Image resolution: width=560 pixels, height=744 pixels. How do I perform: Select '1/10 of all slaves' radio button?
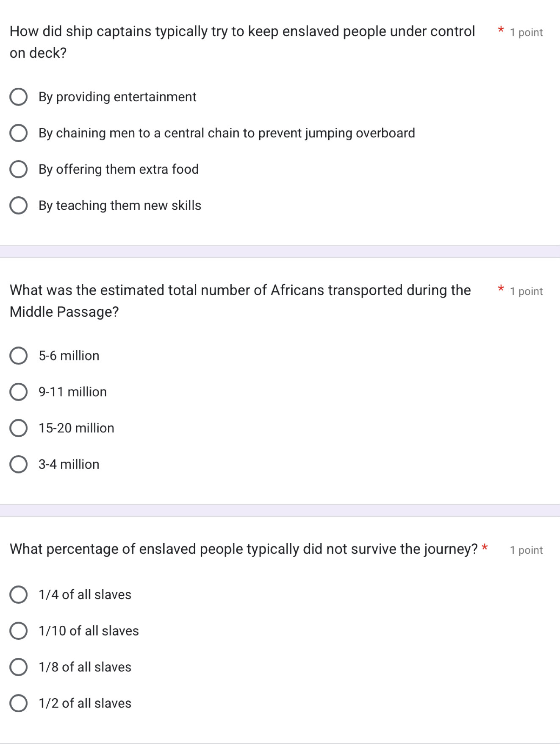point(19,631)
